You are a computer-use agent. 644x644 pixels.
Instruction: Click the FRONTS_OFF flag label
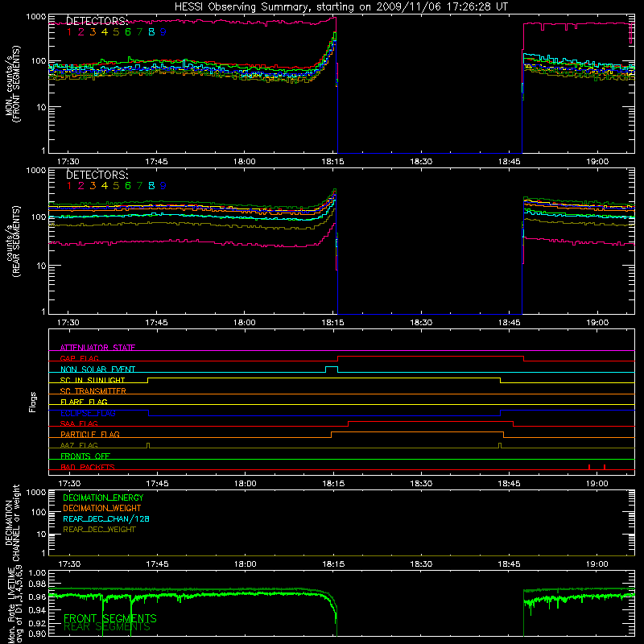pyautogui.click(x=85, y=456)
